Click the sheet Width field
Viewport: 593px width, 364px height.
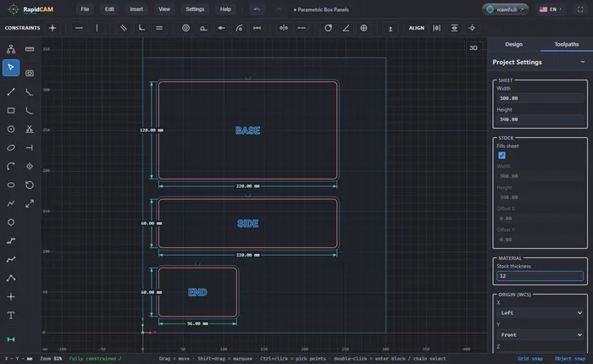pos(540,98)
